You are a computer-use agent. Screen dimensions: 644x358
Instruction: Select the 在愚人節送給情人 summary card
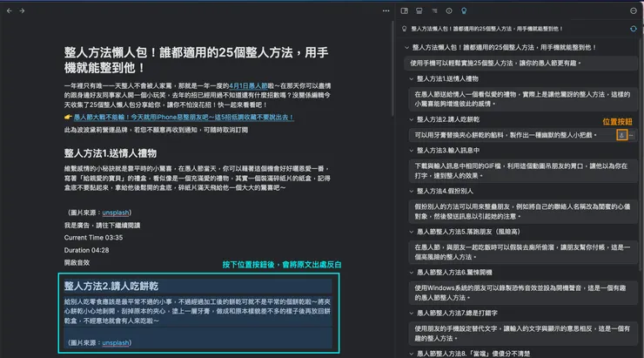(x=523, y=99)
